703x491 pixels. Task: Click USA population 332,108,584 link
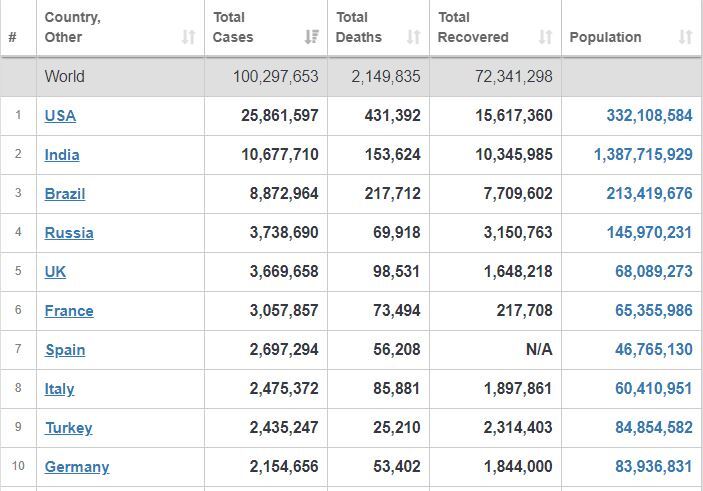[x=649, y=116]
